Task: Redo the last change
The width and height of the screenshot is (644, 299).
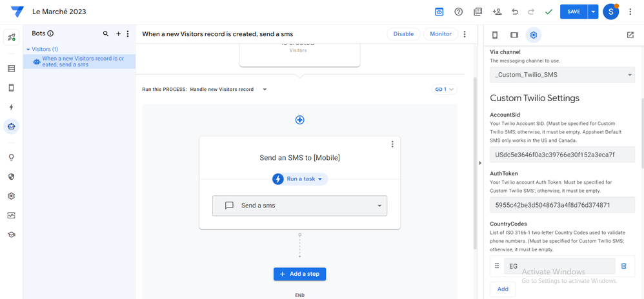Action: click(531, 12)
